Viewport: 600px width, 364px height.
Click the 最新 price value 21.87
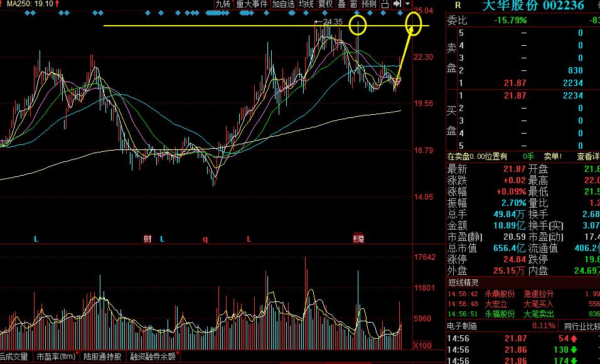(515, 169)
